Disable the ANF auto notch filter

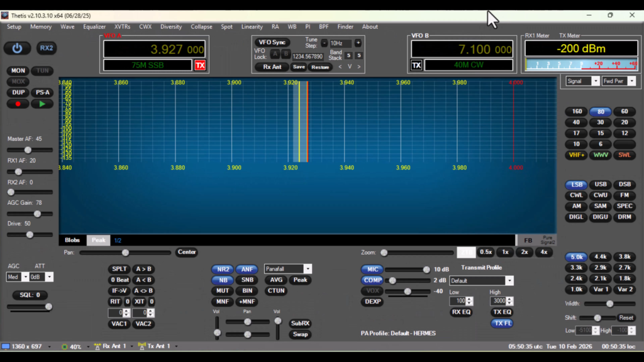[247, 270]
